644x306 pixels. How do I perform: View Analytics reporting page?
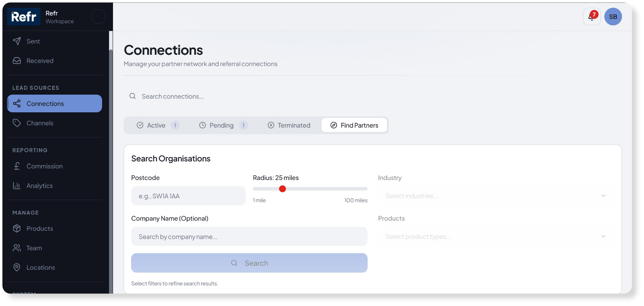pos(39,186)
